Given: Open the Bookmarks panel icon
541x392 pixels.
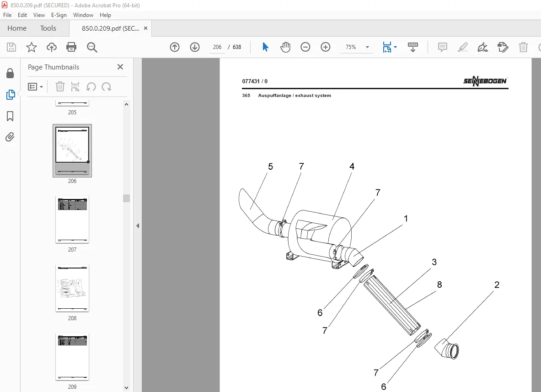Looking at the screenshot, I should (x=10, y=116).
